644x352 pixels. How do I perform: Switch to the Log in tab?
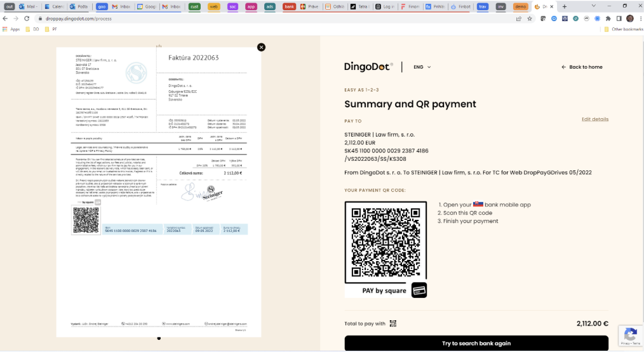coord(386,6)
